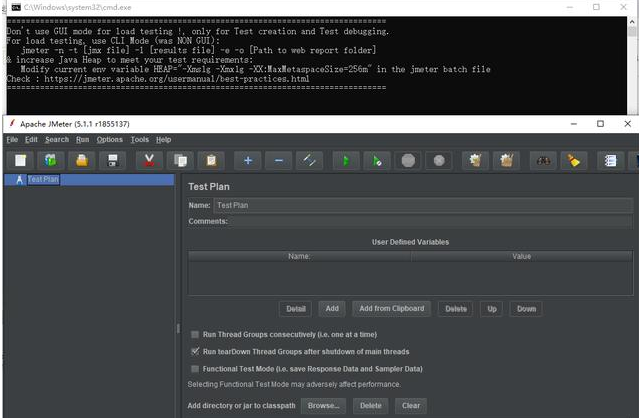
Task: Click Start no pauses icon
Action: (377, 161)
